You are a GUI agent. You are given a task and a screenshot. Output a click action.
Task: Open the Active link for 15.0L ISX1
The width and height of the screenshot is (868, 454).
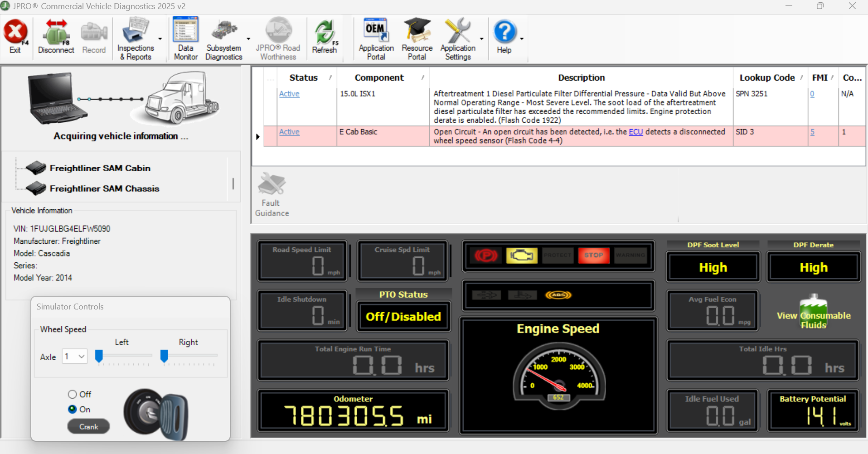coord(289,94)
